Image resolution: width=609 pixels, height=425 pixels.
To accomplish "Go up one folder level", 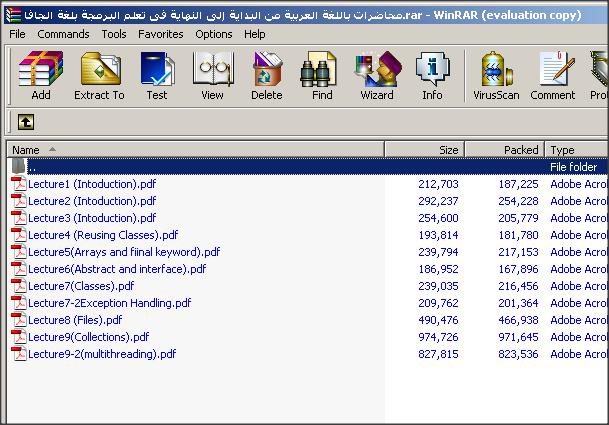I will [26, 122].
